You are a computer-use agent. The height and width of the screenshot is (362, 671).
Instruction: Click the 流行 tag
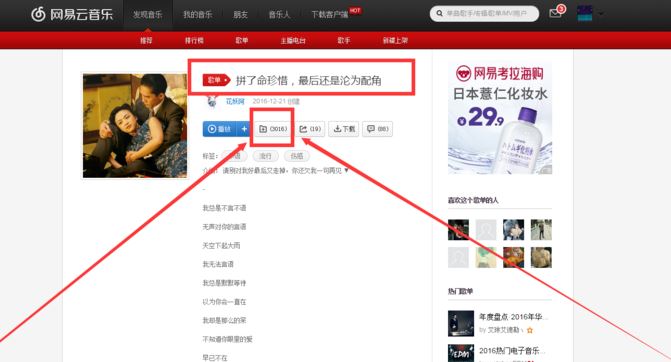[265, 156]
